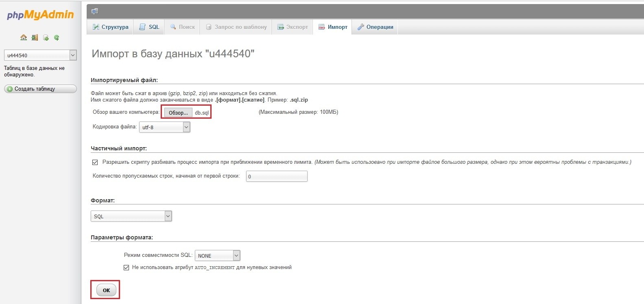Screen dimensions: 644x304
Task: Click the phpMyAdmin logo
Action: (x=40, y=15)
